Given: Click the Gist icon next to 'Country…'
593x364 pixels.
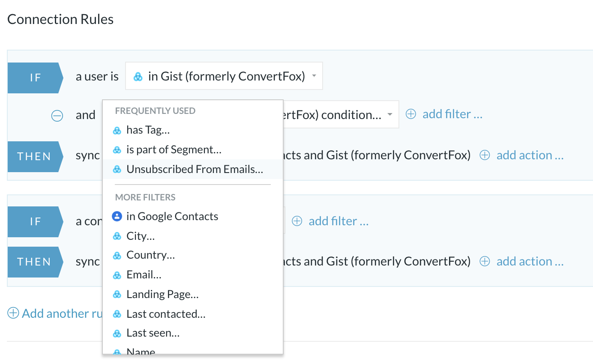Looking at the screenshot, I should coord(117,256).
